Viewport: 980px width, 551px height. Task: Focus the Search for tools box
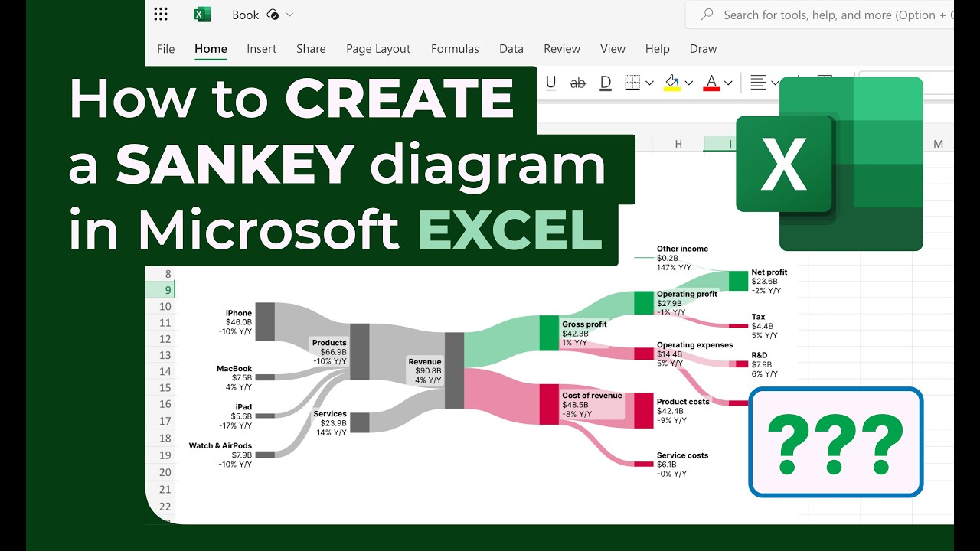(x=819, y=15)
